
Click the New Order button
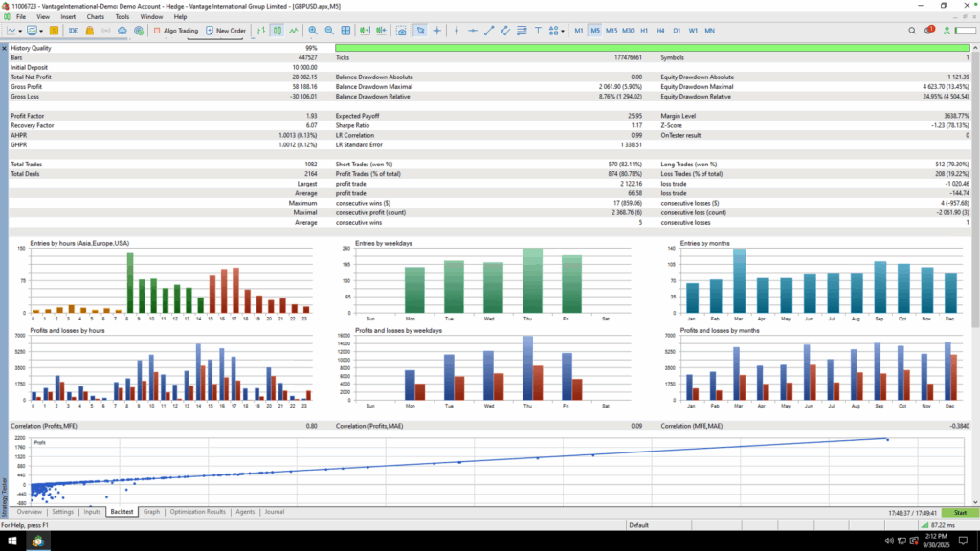pos(226,31)
